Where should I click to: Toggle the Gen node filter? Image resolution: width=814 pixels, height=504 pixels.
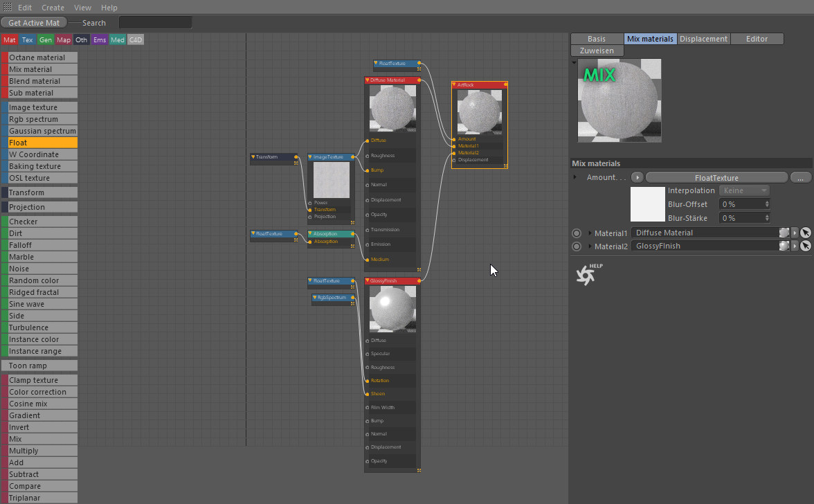[x=46, y=39]
